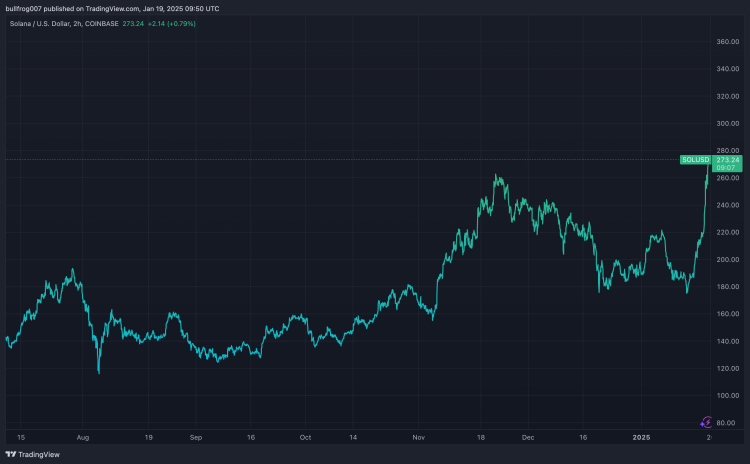The width and height of the screenshot is (750, 464).
Task: Click the 360.00 price axis label
Action: [x=728, y=42]
